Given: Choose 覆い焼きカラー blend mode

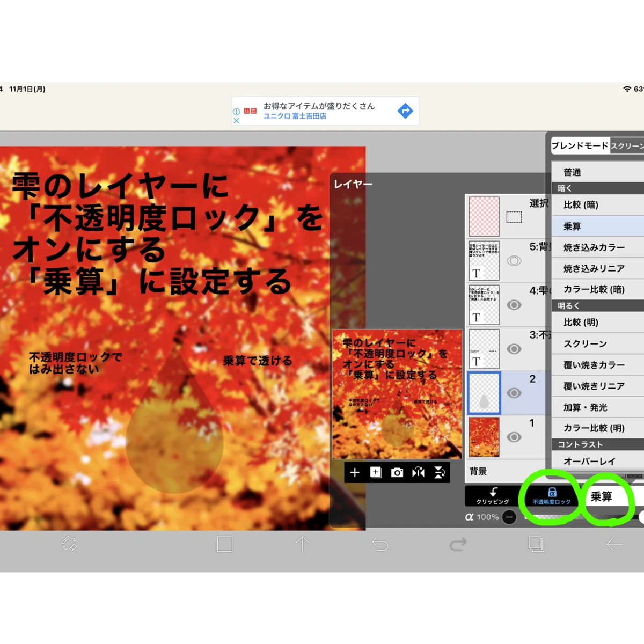Looking at the screenshot, I should point(598,365).
